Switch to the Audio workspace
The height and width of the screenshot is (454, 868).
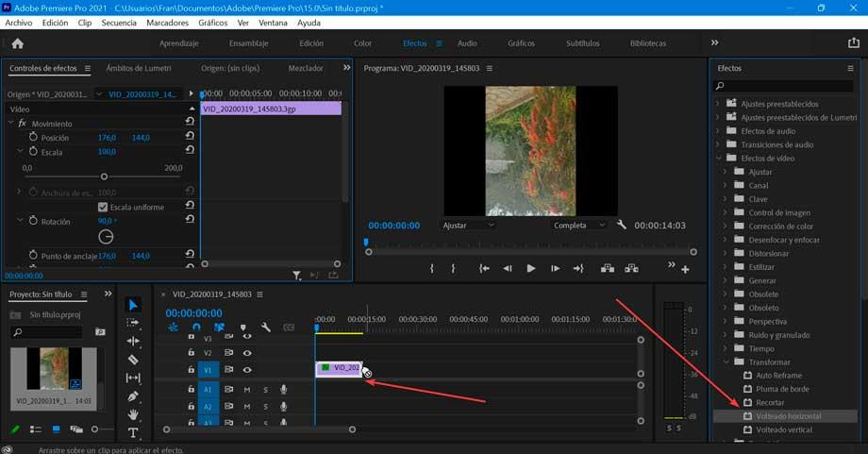[x=467, y=43]
